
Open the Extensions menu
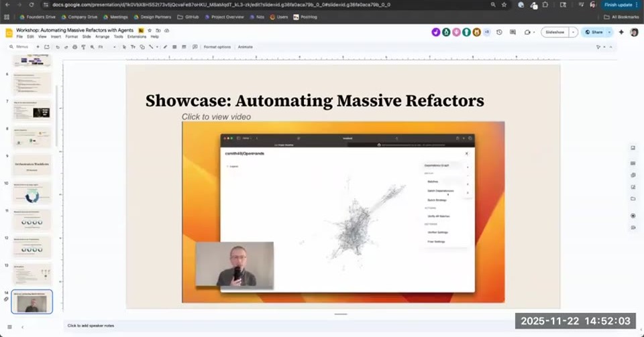point(137,36)
